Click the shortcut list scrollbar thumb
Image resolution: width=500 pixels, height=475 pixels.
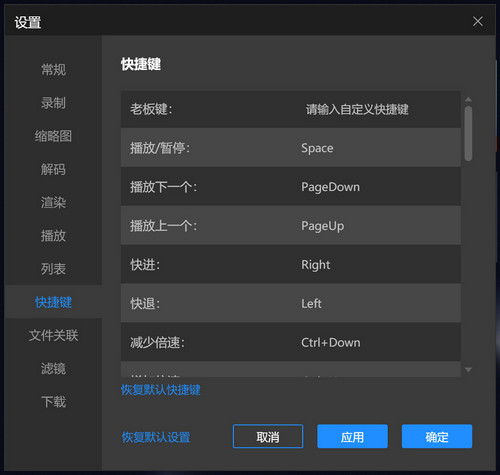(468, 134)
